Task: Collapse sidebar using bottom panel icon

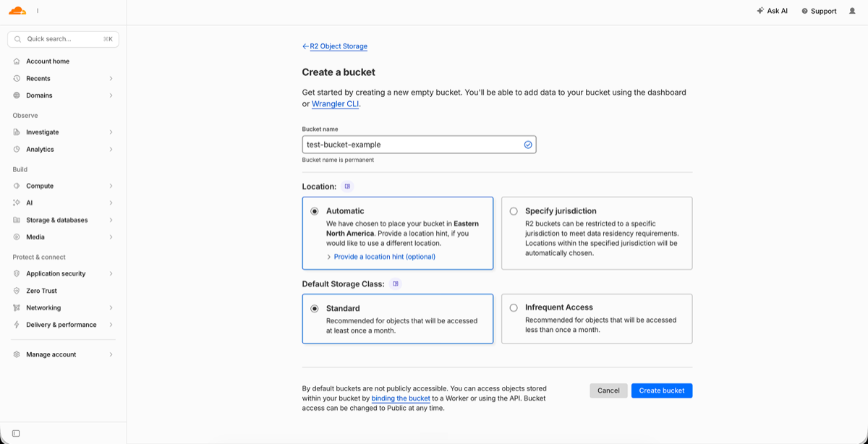Action: click(16, 433)
